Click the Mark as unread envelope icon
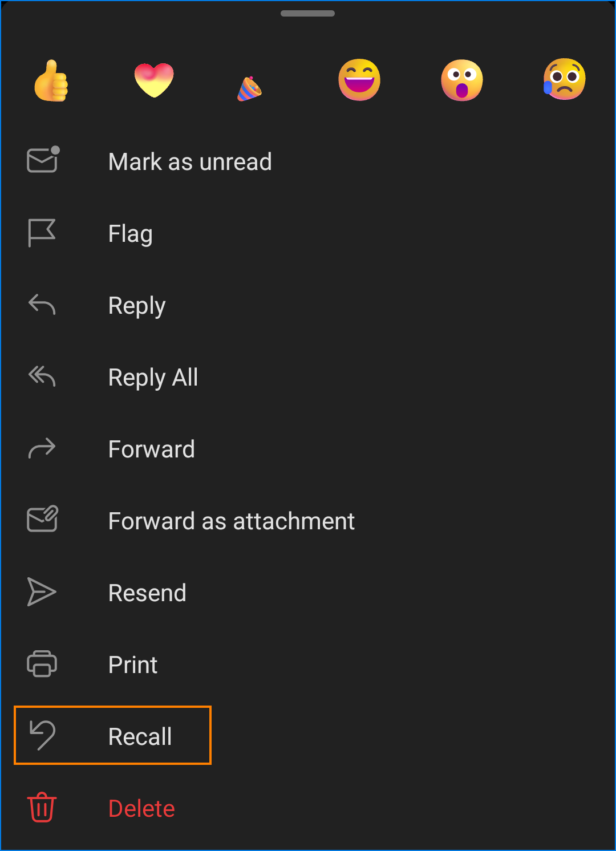Screen dimensions: 616x851 coord(43,160)
